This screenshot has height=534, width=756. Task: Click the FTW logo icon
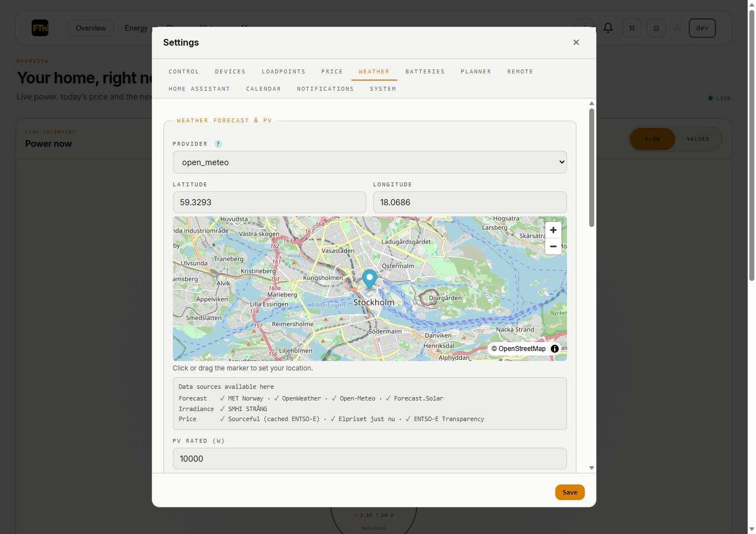coord(40,28)
